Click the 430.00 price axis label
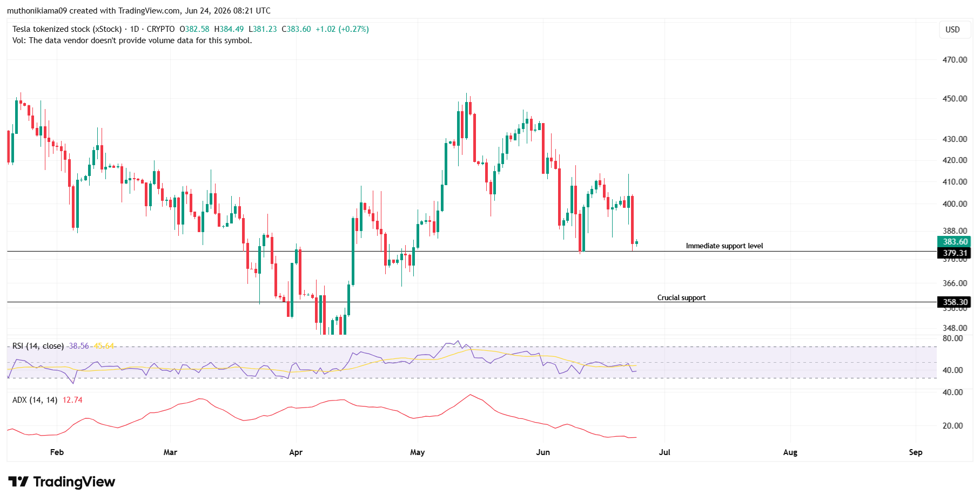980x502 pixels. tap(955, 139)
